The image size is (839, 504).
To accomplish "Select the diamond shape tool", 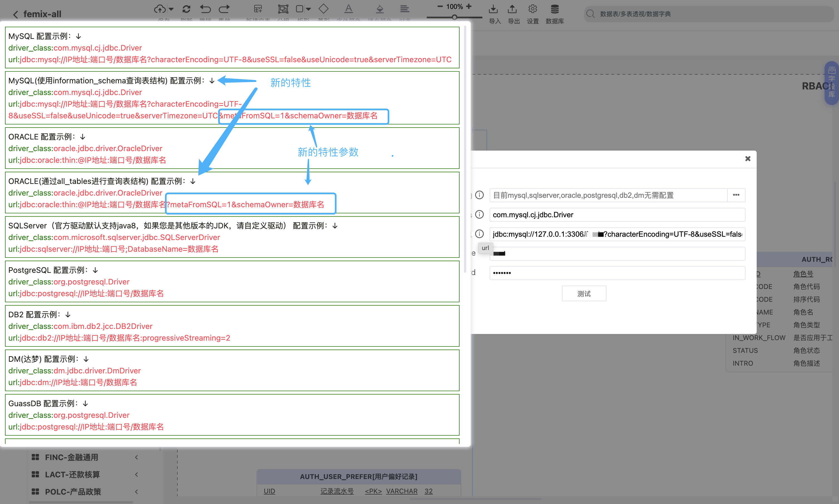I will tap(323, 9).
